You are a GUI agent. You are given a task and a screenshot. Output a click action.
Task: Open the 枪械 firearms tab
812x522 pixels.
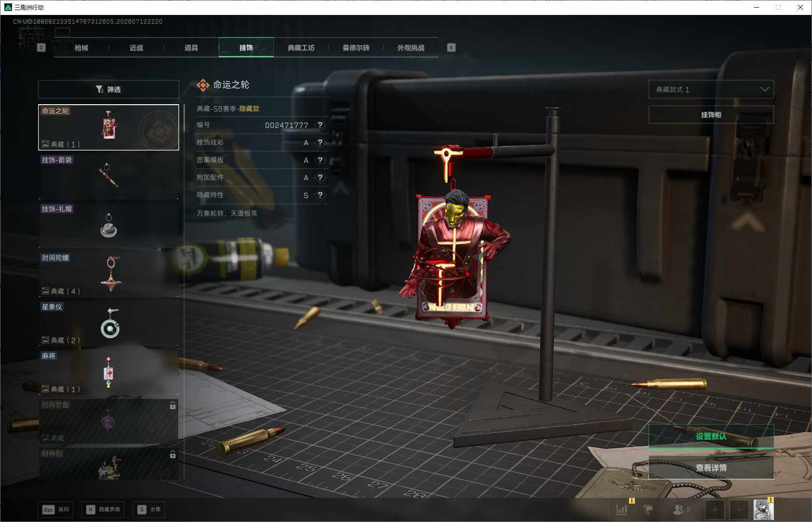coord(81,48)
